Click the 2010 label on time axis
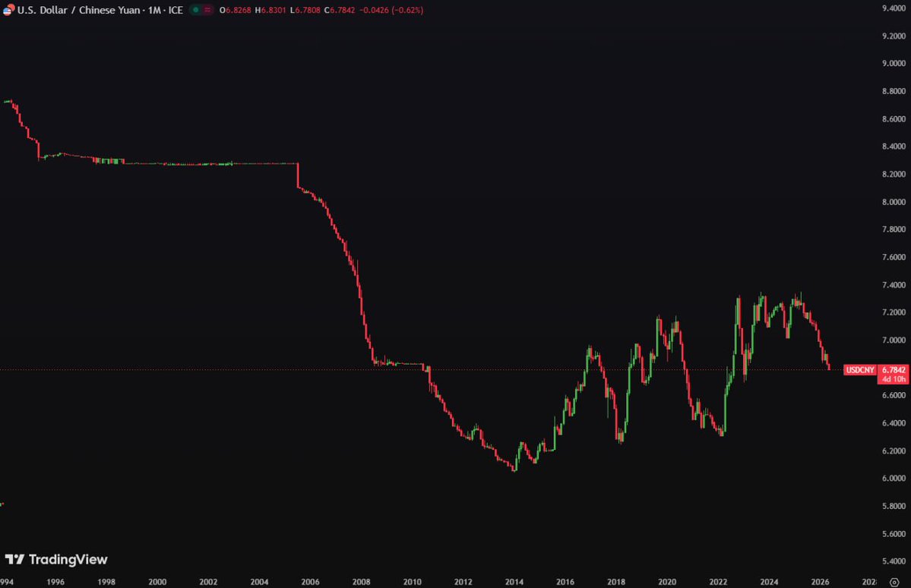This screenshot has height=588, width=911. pyautogui.click(x=413, y=582)
